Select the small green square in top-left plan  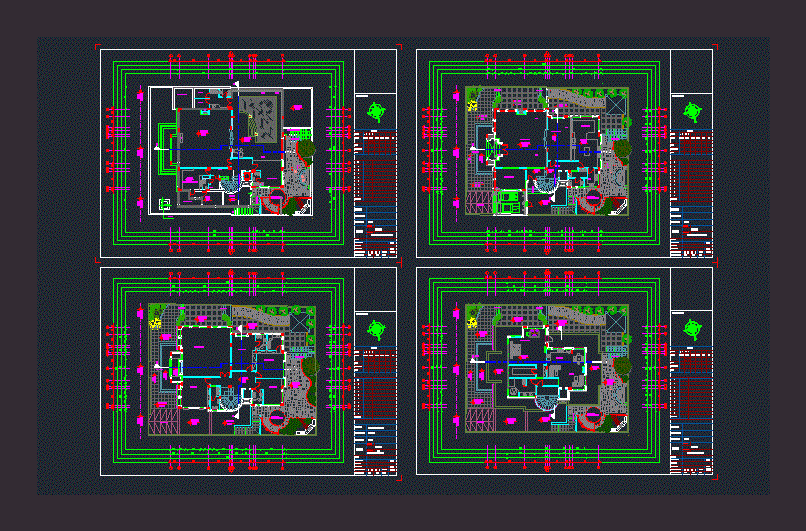pyautogui.click(x=165, y=204)
